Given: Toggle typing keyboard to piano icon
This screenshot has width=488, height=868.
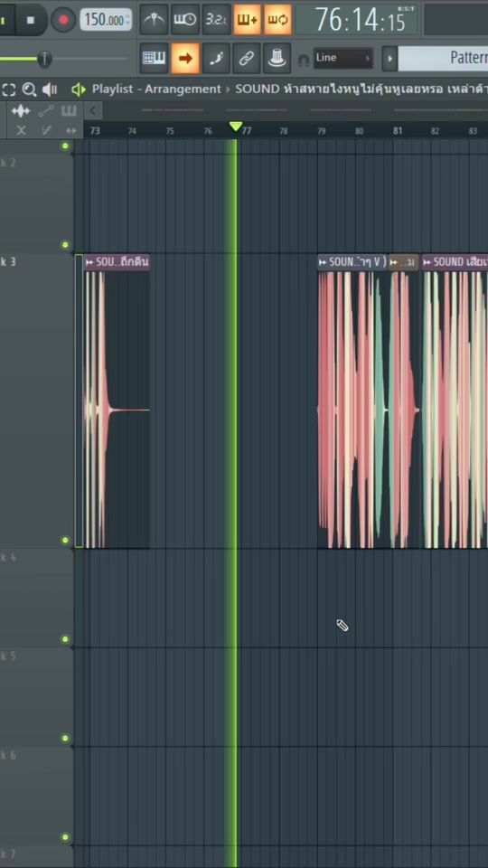Looking at the screenshot, I should 154,58.
